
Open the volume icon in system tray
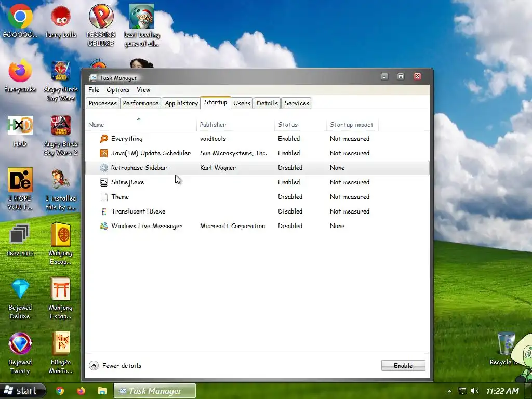click(x=475, y=391)
